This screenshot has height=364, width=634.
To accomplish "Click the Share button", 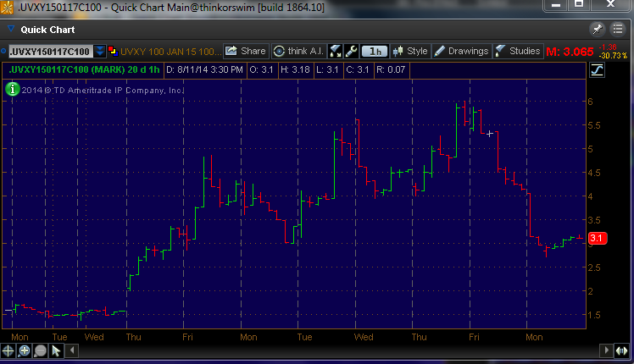I will [246, 51].
